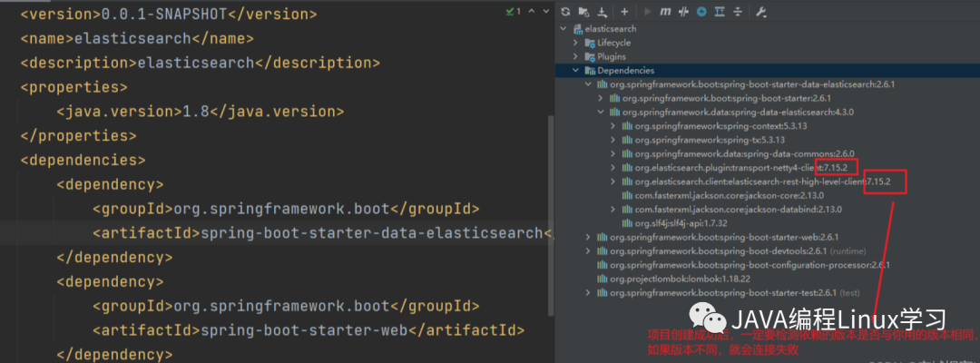Click Lifecycle folder gear icon

pyautogui.click(x=590, y=43)
